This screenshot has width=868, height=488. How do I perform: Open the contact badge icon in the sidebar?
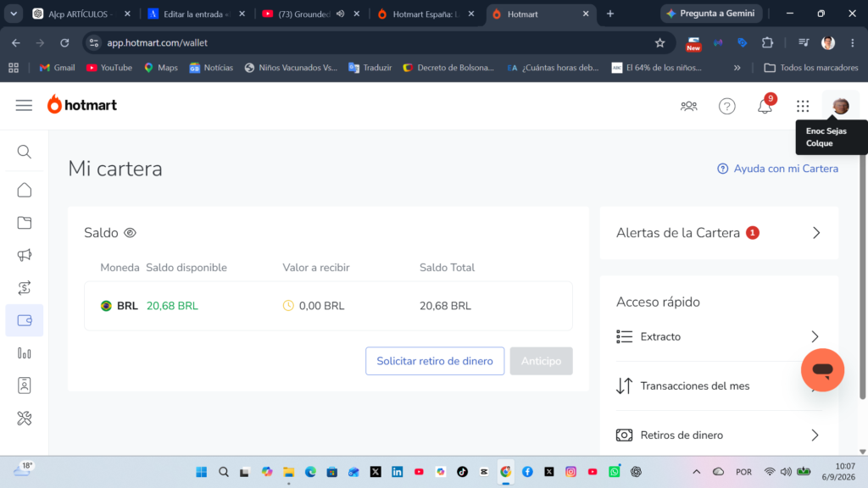click(x=25, y=385)
